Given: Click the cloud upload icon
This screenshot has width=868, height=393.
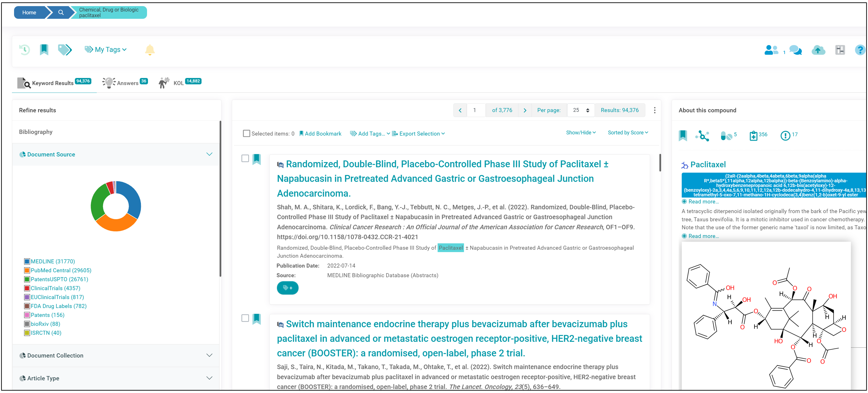Looking at the screenshot, I should pyautogui.click(x=818, y=50).
